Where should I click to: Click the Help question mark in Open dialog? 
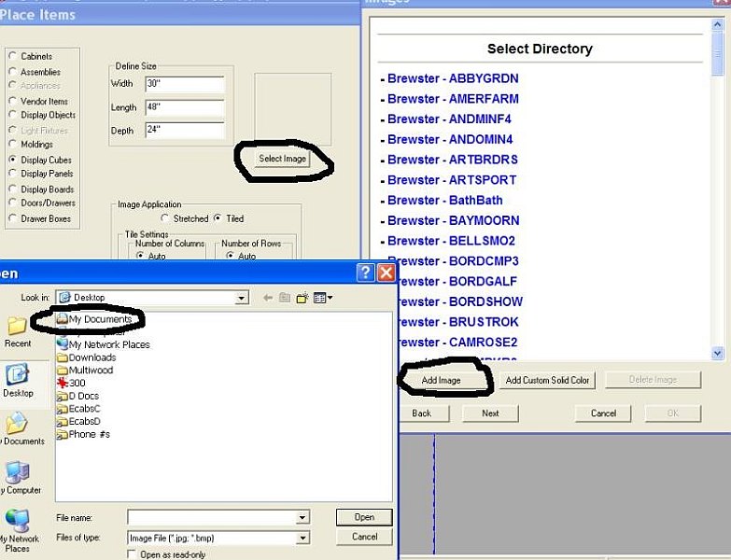[366, 273]
